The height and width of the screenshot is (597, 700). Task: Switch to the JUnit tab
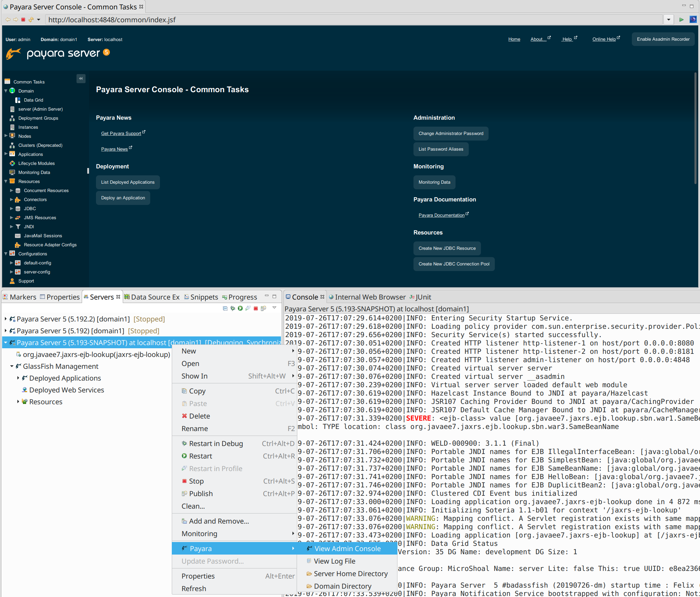coord(420,297)
